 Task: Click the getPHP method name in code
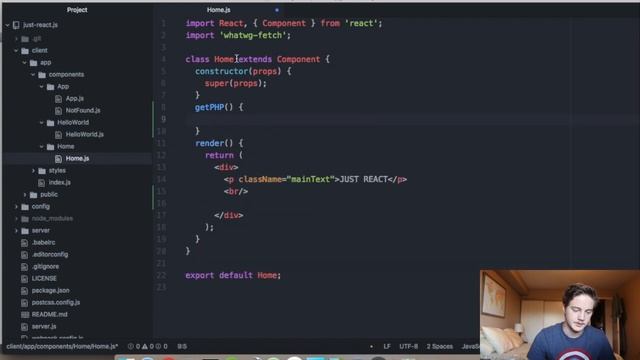pyautogui.click(x=209, y=107)
